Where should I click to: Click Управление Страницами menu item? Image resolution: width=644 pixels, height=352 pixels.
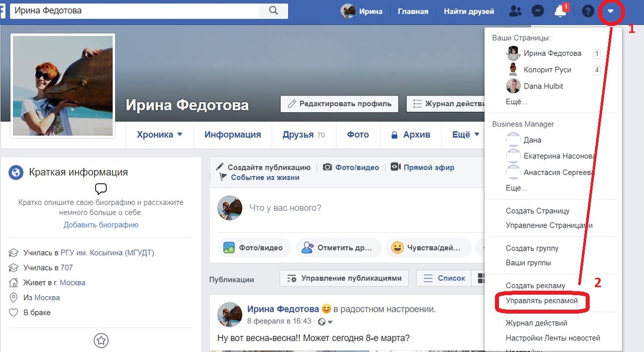point(549,225)
